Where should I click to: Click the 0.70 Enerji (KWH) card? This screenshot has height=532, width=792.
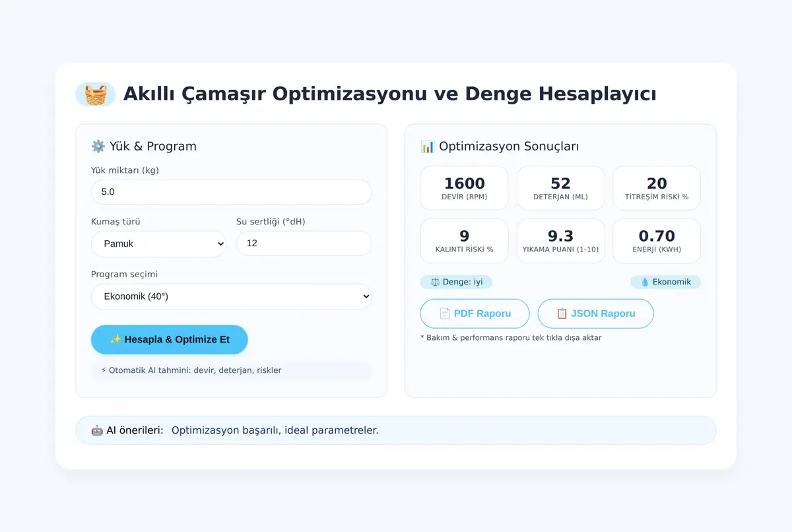tap(657, 241)
